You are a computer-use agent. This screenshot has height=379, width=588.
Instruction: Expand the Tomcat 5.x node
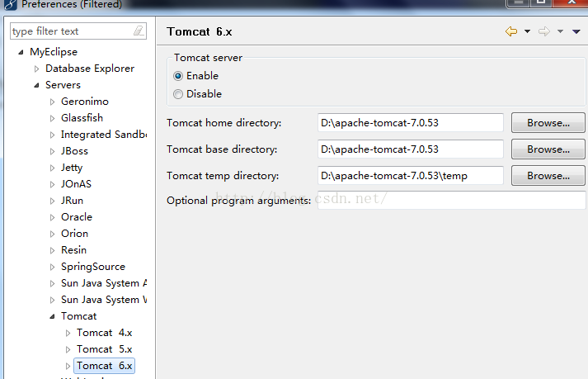68,350
